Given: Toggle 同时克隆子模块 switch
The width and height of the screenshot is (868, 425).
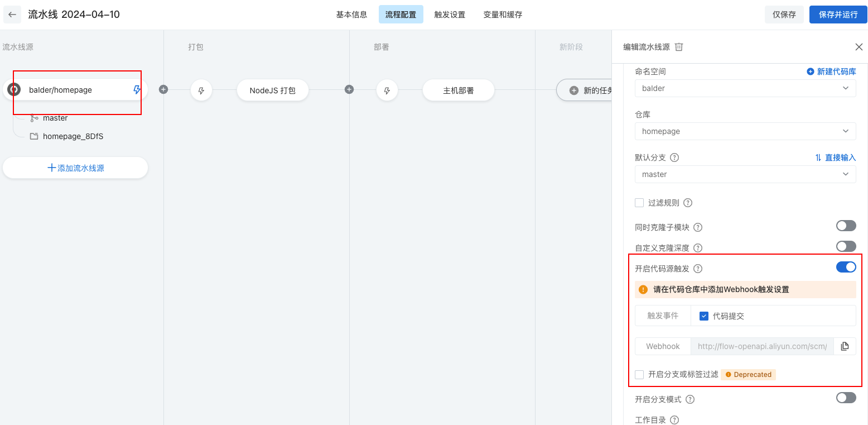Looking at the screenshot, I should pyautogui.click(x=846, y=226).
